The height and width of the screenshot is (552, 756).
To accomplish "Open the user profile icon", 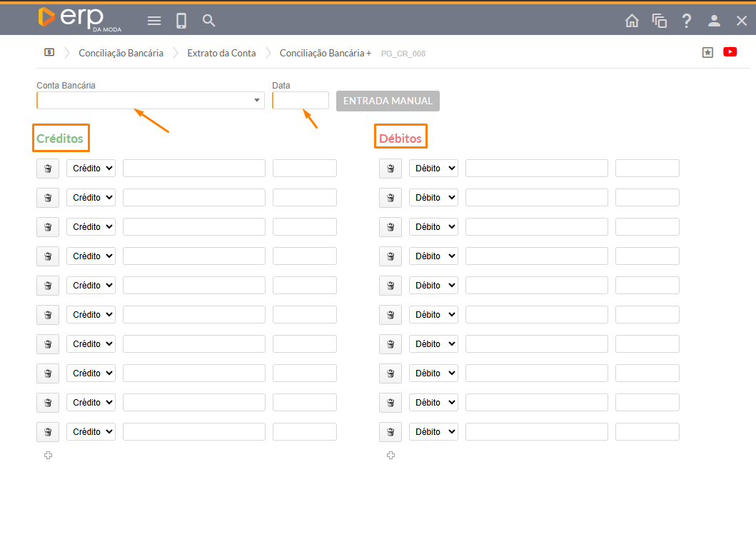I will pos(714,21).
